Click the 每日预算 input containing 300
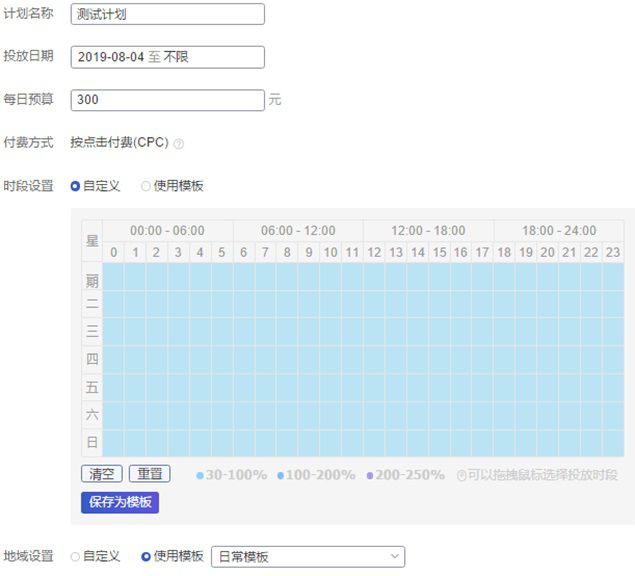 [x=168, y=100]
